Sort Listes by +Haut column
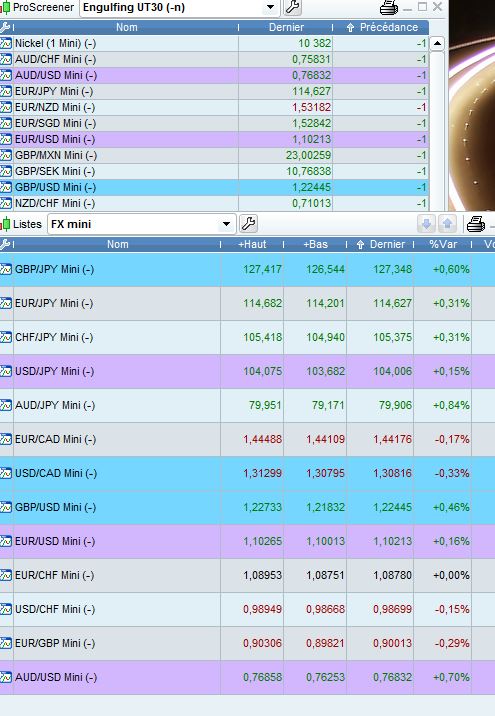Viewport: 495px width, 716px height. [x=252, y=244]
